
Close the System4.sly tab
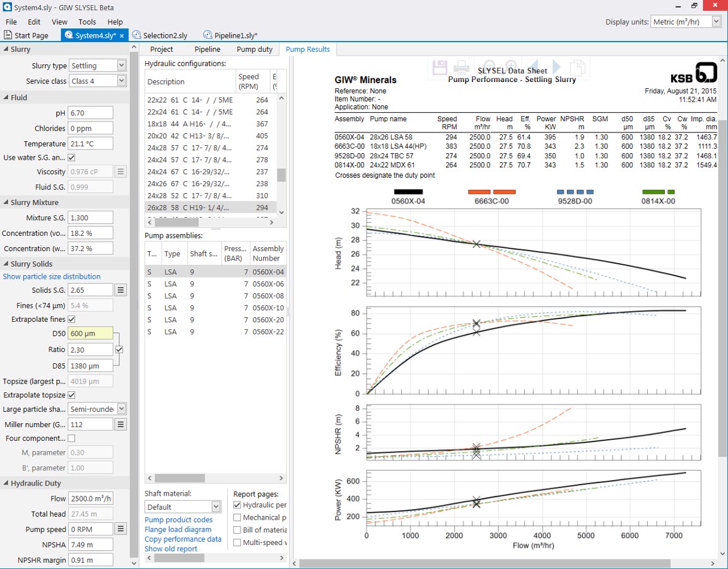[122, 36]
